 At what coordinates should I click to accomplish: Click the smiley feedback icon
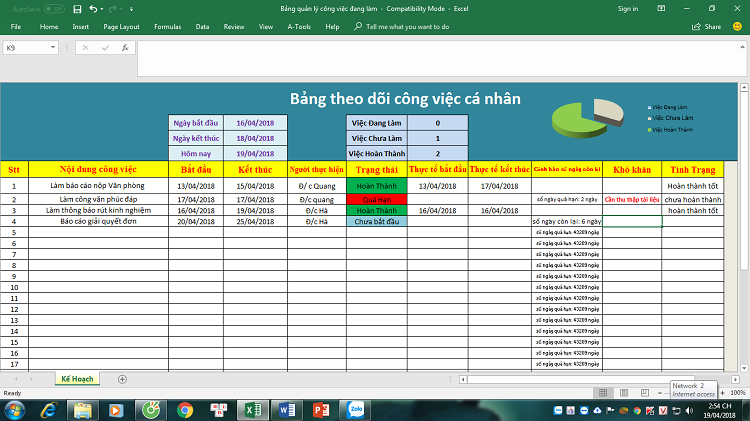pos(737,26)
